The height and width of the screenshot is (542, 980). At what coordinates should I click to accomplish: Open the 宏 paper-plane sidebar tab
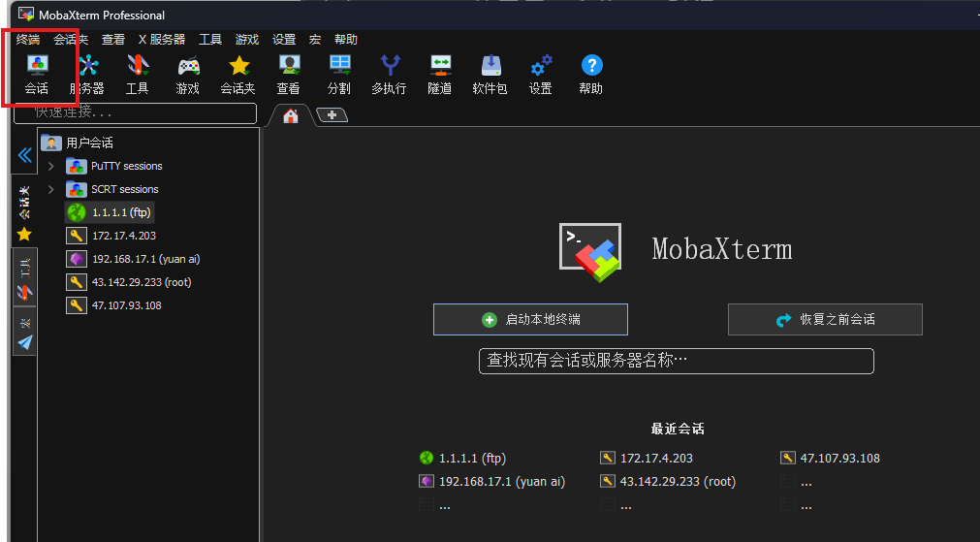(x=24, y=332)
